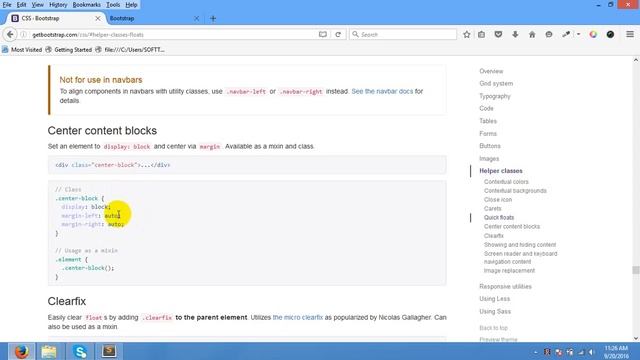640x360 pixels.
Task: Go to Image replacement subsection
Action: click(509, 271)
